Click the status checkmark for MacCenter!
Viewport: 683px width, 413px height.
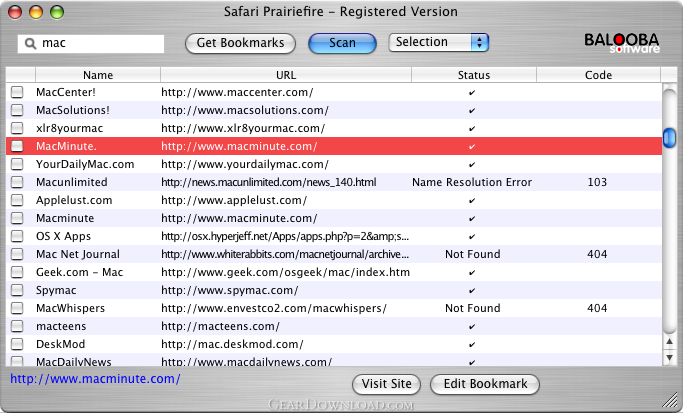[x=472, y=92]
